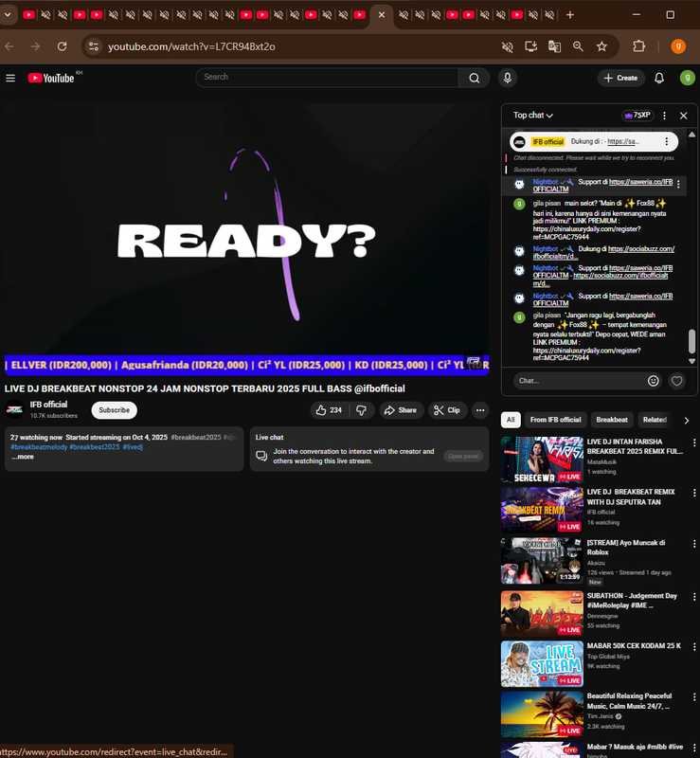700x758 pixels.
Task: Install app icon in address bar
Action: [530, 46]
